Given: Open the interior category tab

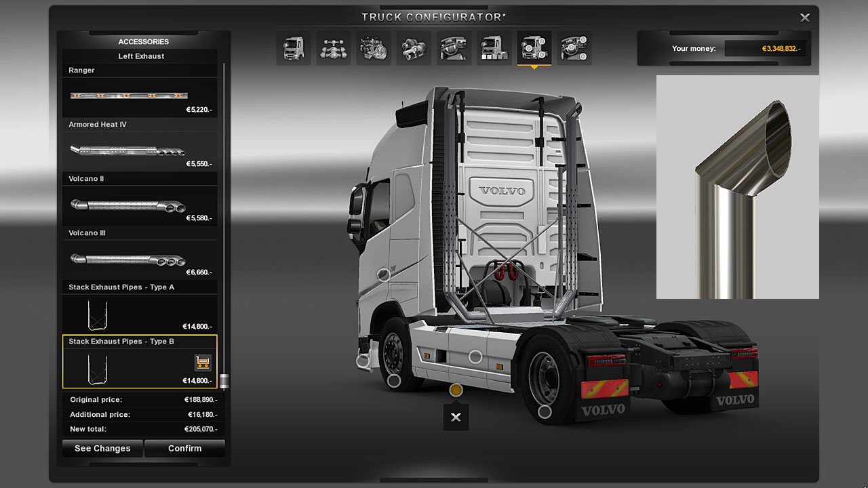Looking at the screenshot, I should coord(454,48).
